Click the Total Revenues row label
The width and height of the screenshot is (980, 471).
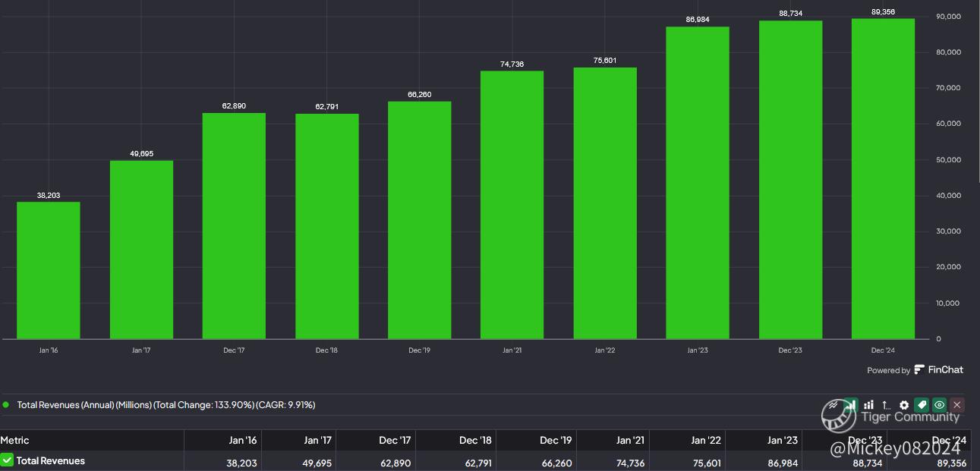[50, 460]
